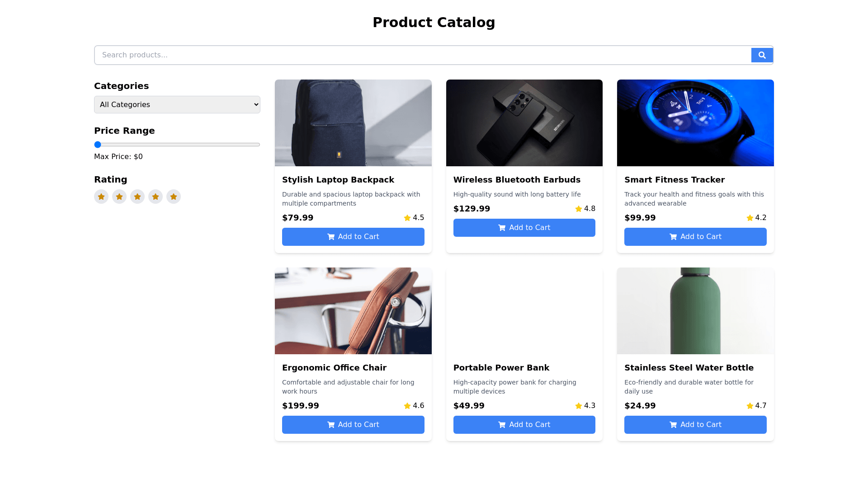Screen dimensions: 868x488
Task: Select the fifth star rating filter
Action: (174, 197)
